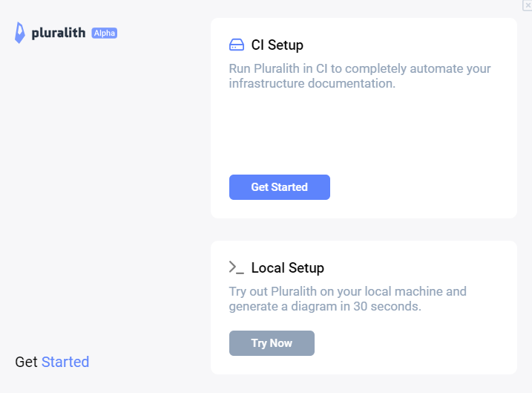This screenshot has height=393, width=532.
Task: Click the 'generate a diagram in 30 seconds' line
Action: pos(325,306)
